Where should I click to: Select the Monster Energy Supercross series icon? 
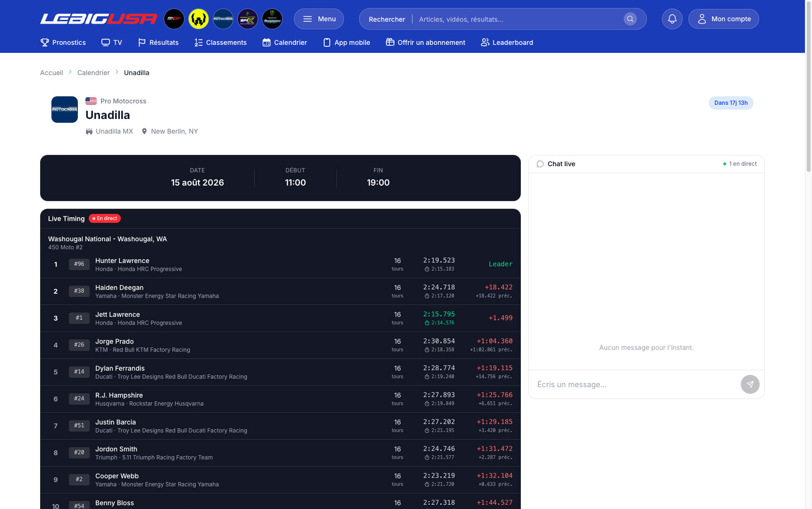pyautogui.click(x=272, y=19)
